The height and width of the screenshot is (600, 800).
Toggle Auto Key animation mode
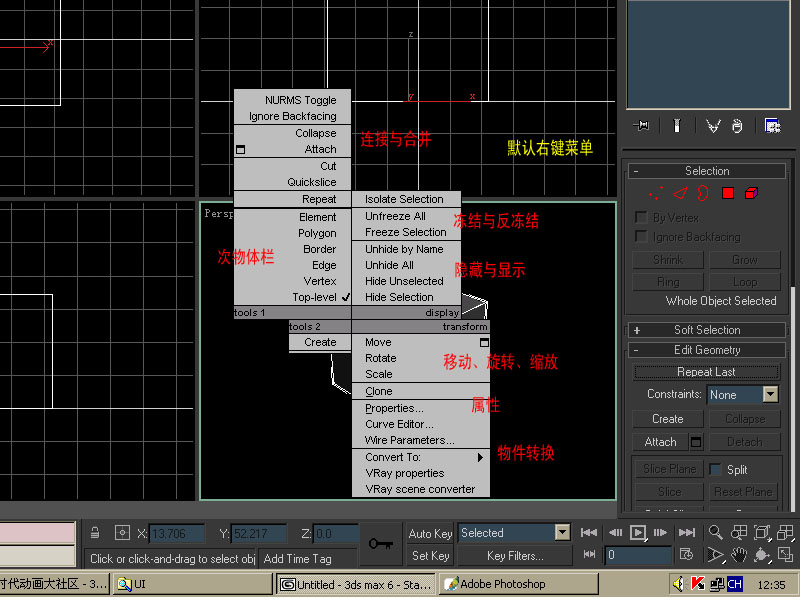point(430,533)
